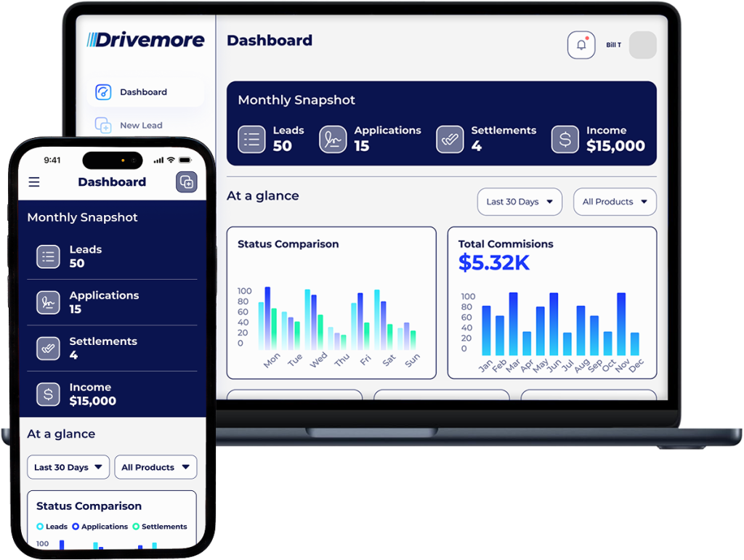Click the Drivemore logo
The width and height of the screenshot is (744, 560).
(145, 40)
